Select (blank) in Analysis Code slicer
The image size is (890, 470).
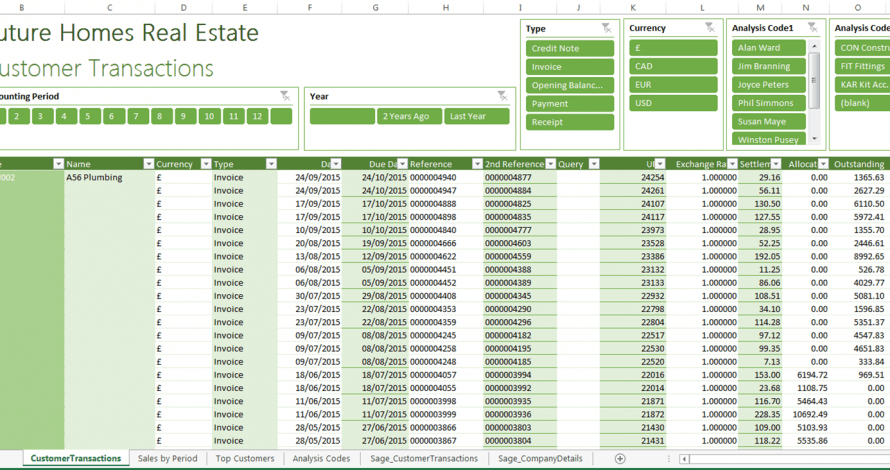(x=862, y=103)
